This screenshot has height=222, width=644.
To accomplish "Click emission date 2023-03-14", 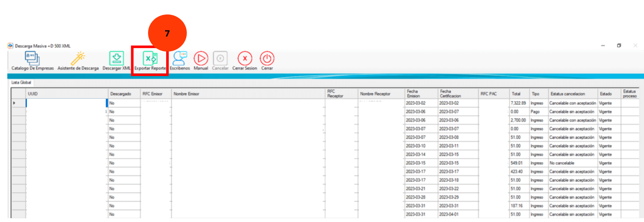I will [x=421, y=154].
